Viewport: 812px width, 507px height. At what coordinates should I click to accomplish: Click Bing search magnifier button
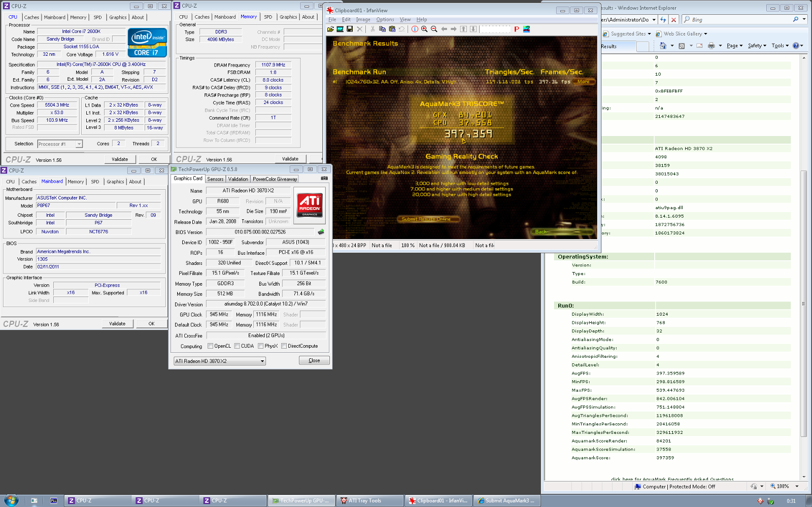coord(796,19)
